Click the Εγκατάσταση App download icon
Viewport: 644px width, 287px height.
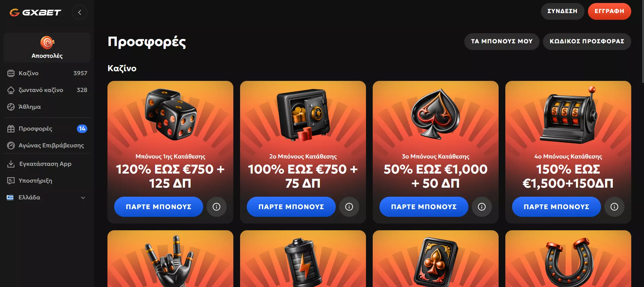click(11, 164)
